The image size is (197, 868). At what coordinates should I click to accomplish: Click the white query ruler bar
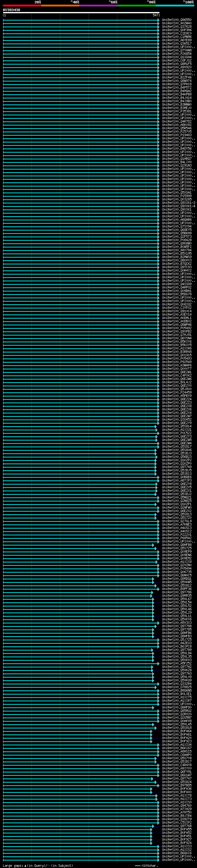click(x=81, y=12)
